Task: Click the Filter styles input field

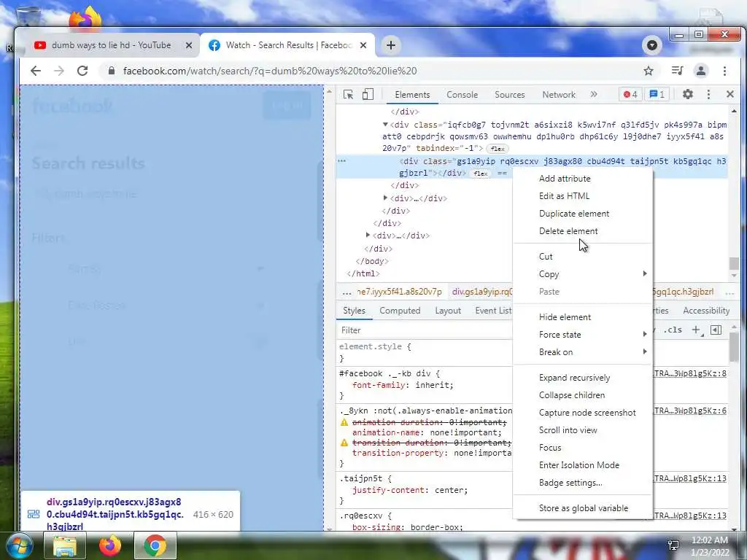Action: click(x=424, y=330)
